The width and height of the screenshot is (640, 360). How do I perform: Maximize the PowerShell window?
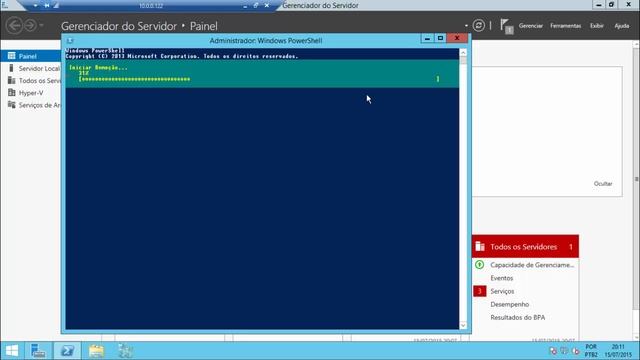coord(440,38)
